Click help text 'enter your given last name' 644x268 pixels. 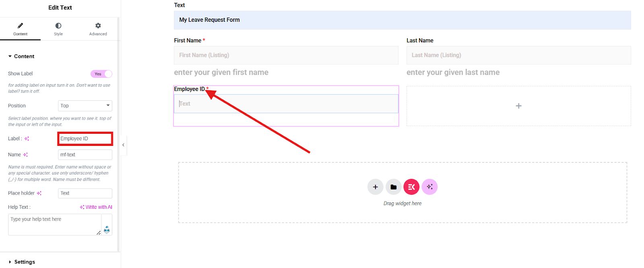click(x=453, y=73)
